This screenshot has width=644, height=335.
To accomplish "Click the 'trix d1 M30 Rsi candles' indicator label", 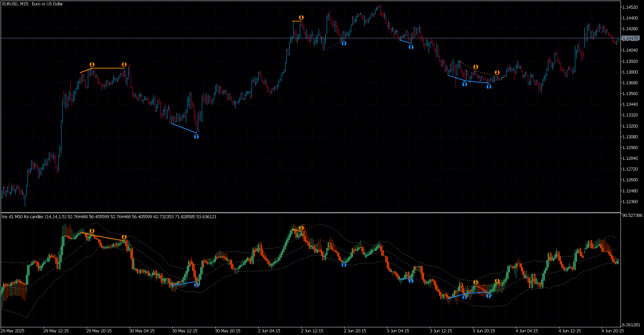I will [23, 217].
